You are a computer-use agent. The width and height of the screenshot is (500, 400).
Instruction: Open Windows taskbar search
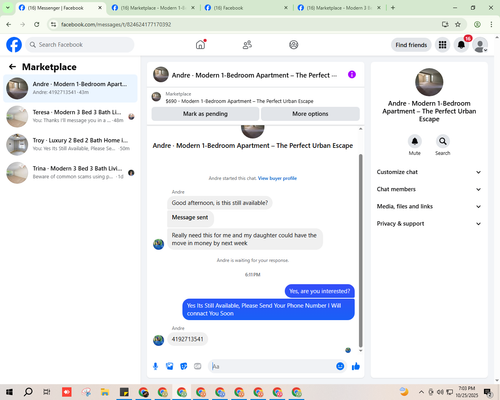point(28,392)
